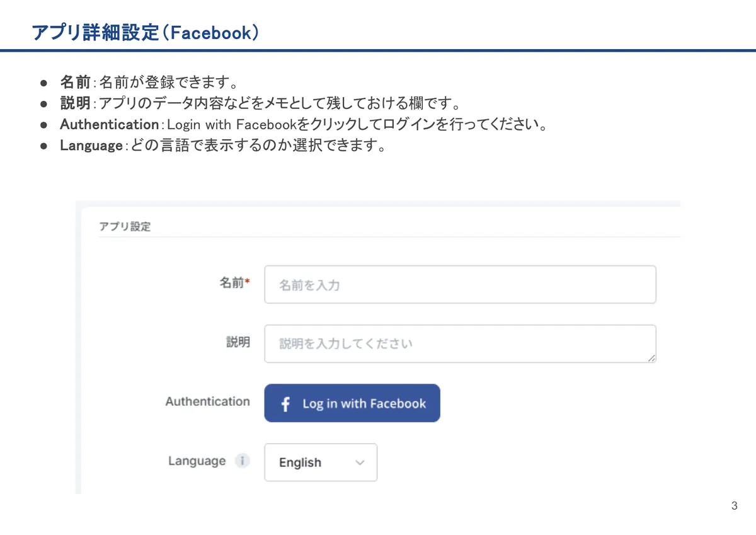The image size is (756, 535).
Task: Click the description field resize handle
Action: click(651, 357)
